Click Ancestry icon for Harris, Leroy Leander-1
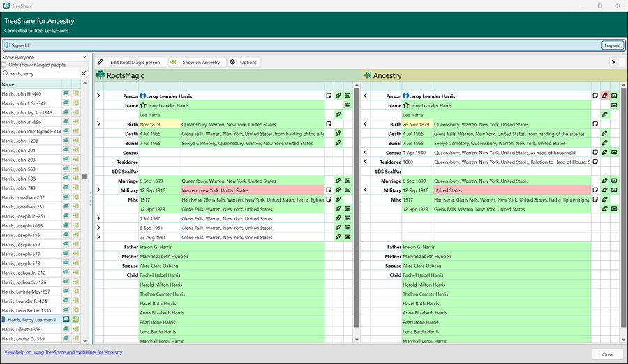 [x=75, y=319]
